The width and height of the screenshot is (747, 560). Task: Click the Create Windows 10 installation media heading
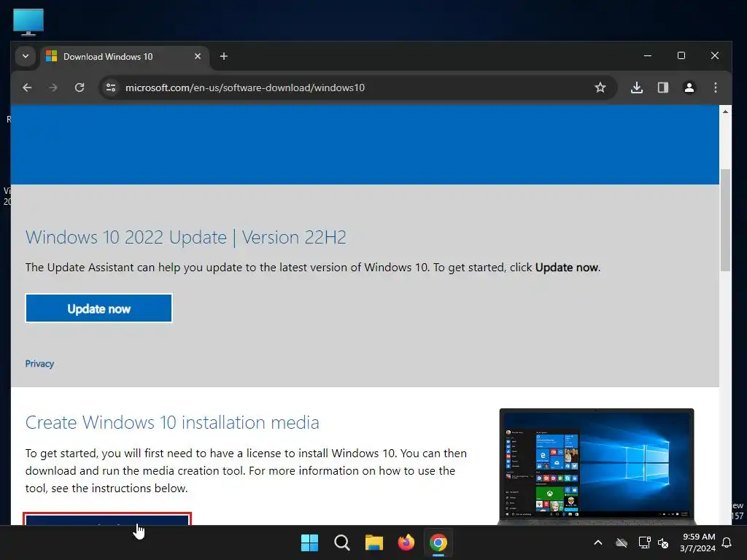click(x=172, y=422)
